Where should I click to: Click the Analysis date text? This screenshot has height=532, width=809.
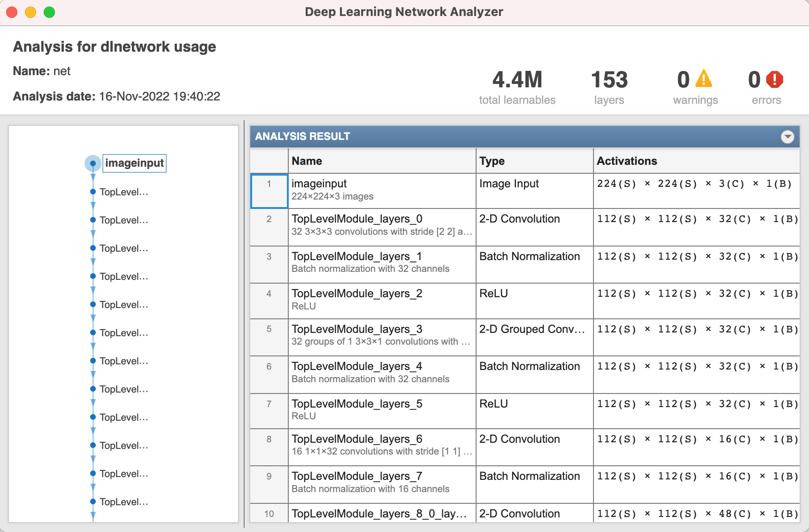click(x=116, y=96)
